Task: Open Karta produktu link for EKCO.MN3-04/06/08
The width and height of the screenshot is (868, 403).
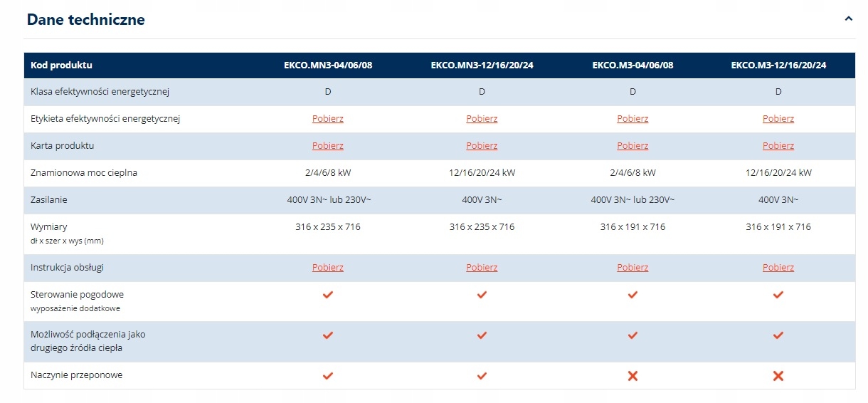Action: [328, 146]
